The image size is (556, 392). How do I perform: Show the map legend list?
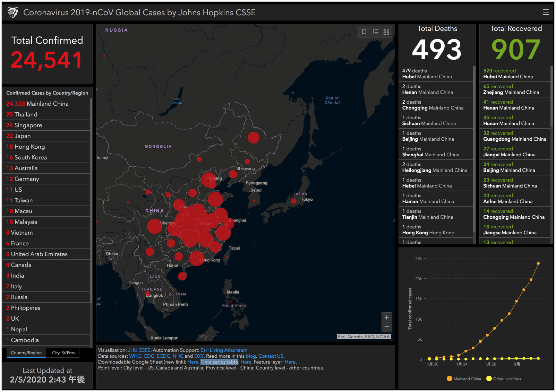pyautogui.click(x=375, y=32)
